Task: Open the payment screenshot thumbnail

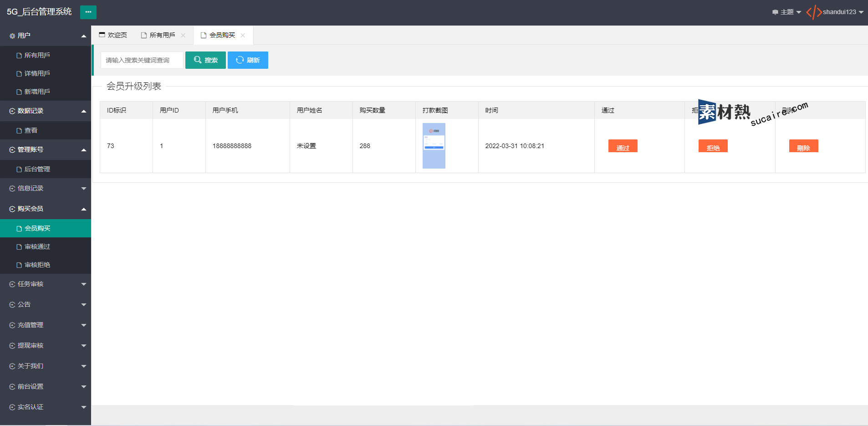Action: click(434, 146)
